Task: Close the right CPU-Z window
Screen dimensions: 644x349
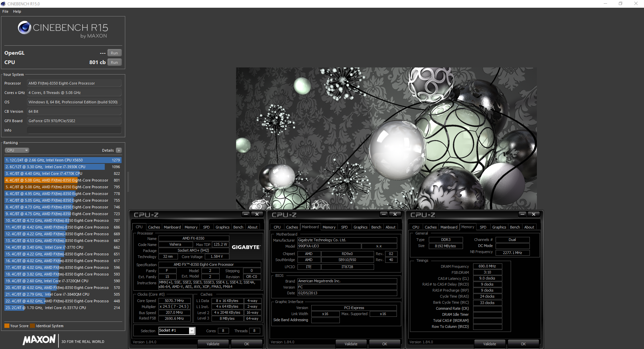Action: click(x=534, y=214)
